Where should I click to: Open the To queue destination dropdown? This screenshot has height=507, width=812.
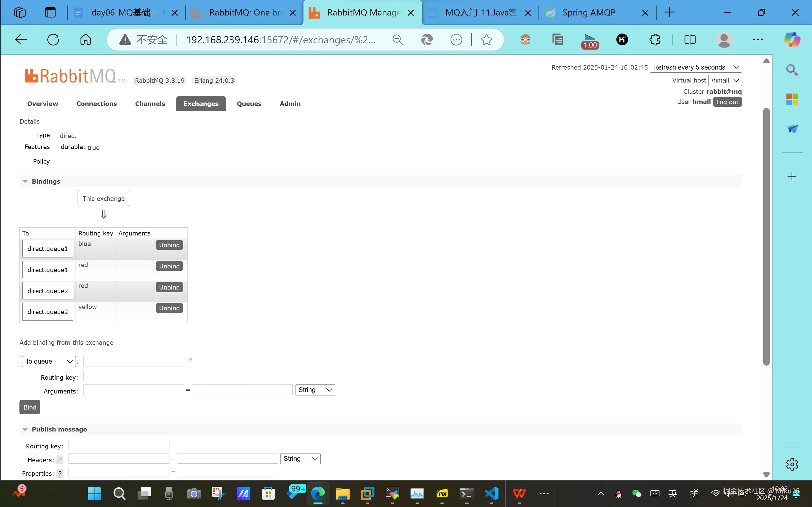coord(49,361)
